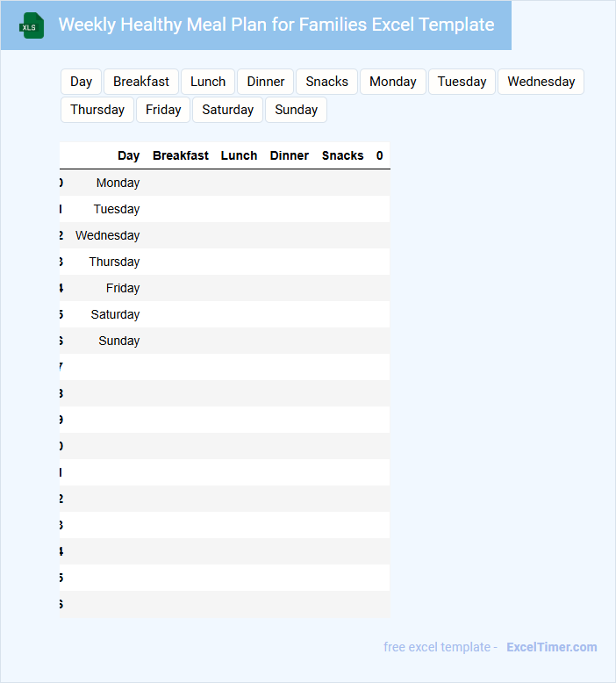Click the 'free excel template -' footer text

pyautogui.click(x=441, y=647)
